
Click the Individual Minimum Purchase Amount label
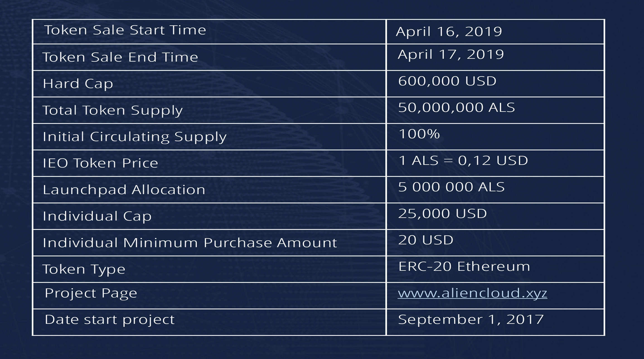(190, 243)
